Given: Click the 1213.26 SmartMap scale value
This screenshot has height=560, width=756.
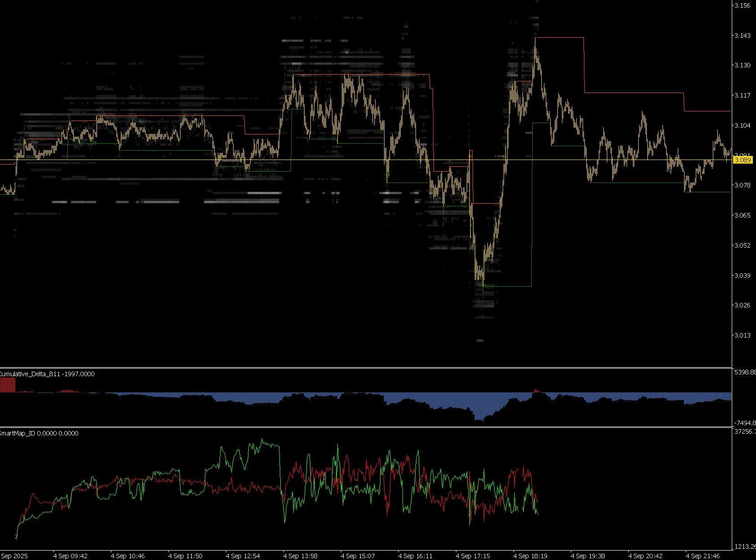Looking at the screenshot, I should pos(745,547).
